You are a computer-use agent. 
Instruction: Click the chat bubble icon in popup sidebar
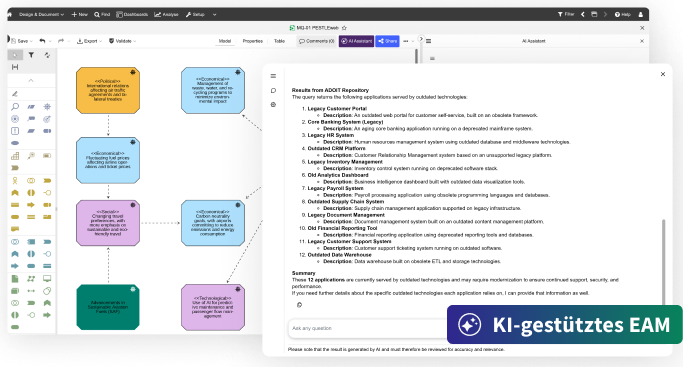tap(273, 91)
